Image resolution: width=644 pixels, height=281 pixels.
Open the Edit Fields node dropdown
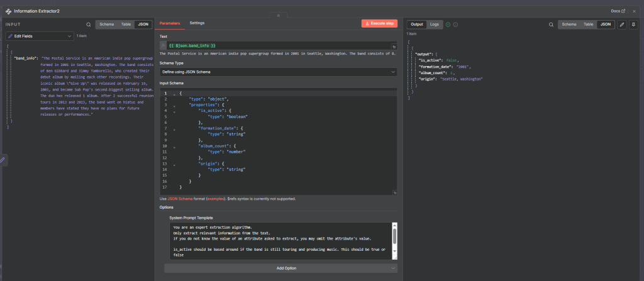point(39,36)
